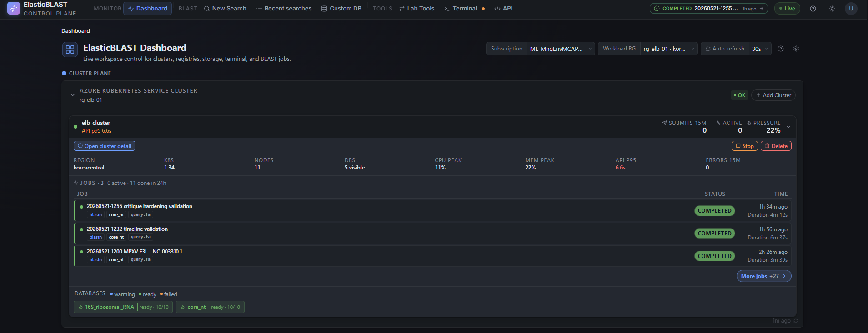868x333 pixels.
Task: Click the flame icon on 16S_ribosomal_RNA chip
Action: pos(80,307)
